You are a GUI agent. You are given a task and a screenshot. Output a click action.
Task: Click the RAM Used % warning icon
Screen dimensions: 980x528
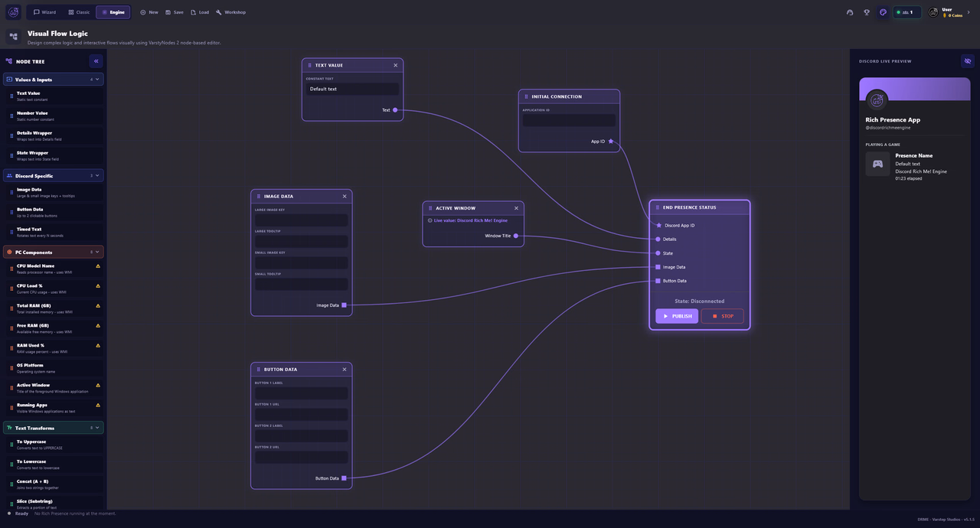coord(98,346)
